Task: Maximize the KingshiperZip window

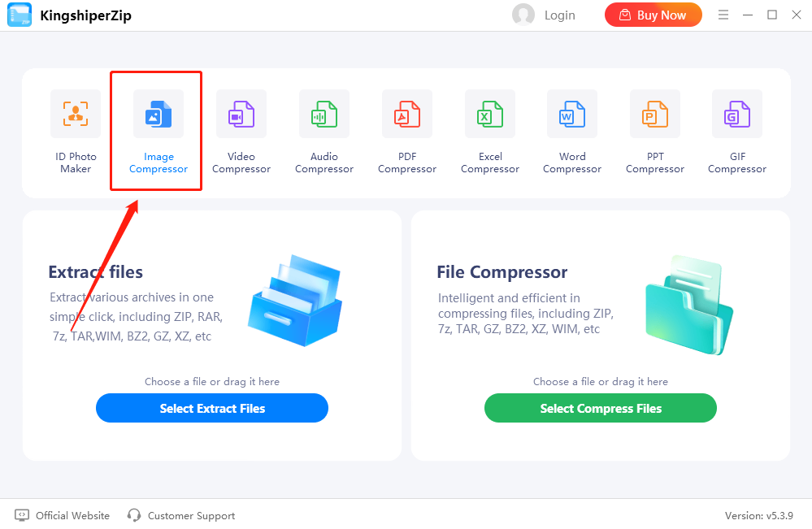Action: (772, 15)
